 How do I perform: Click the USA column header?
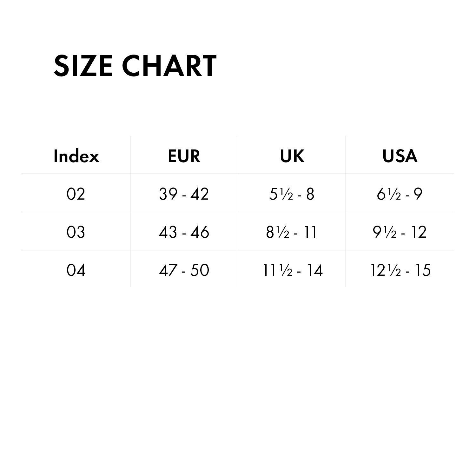(x=400, y=156)
